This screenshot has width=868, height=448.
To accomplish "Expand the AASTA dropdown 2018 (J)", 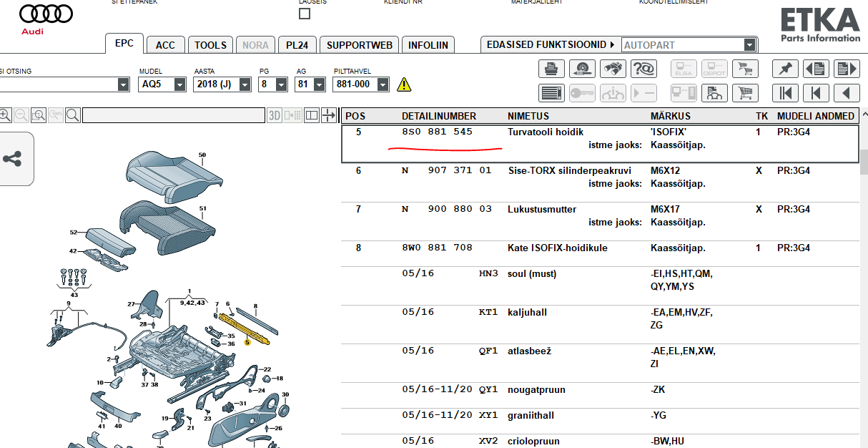I will (x=222, y=84).
